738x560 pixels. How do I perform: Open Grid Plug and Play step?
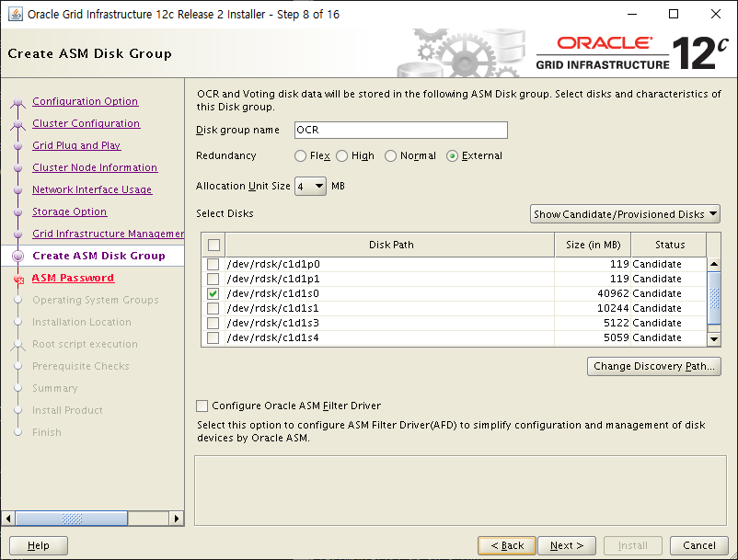tap(76, 145)
